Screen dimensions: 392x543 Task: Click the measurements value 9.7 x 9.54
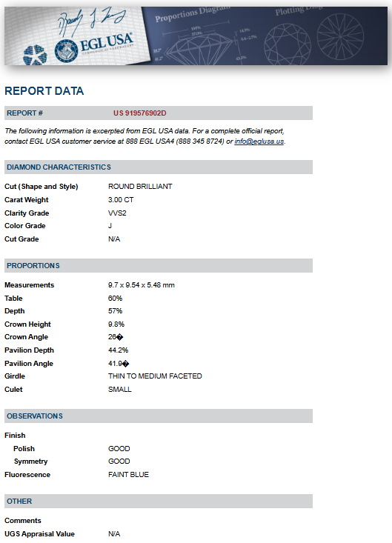(x=142, y=285)
